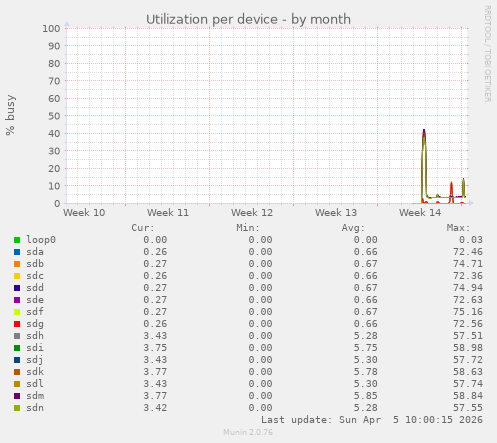Click the Munin 2.0.76 footer text
The width and height of the screenshot is (497, 443).
pos(248,432)
